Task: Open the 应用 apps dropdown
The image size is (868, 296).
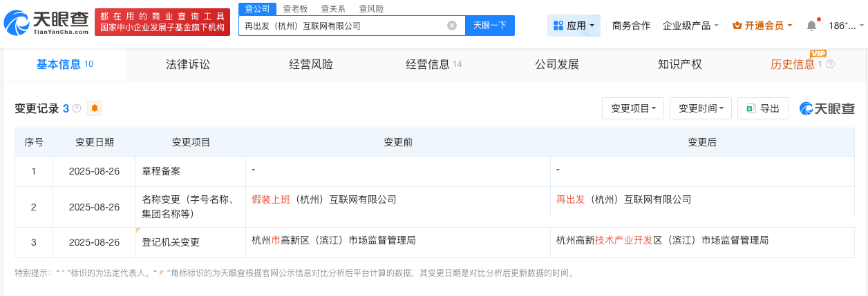Action: tap(574, 26)
